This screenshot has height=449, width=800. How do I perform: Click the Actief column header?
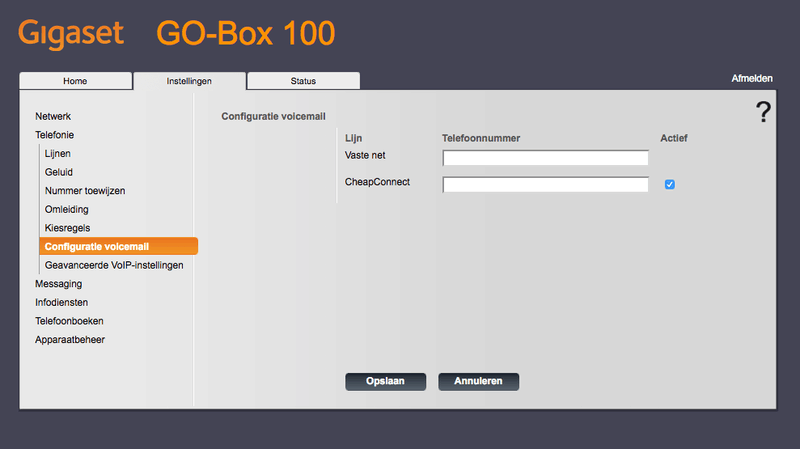(673, 138)
